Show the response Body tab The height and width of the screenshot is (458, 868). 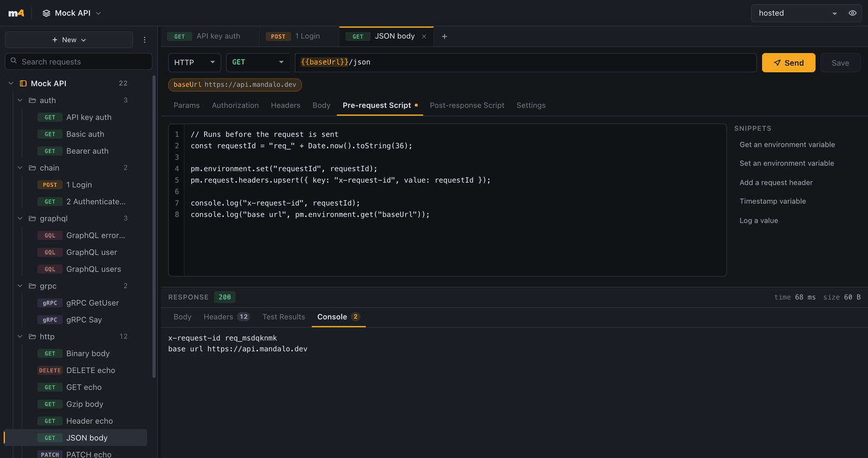click(x=182, y=317)
